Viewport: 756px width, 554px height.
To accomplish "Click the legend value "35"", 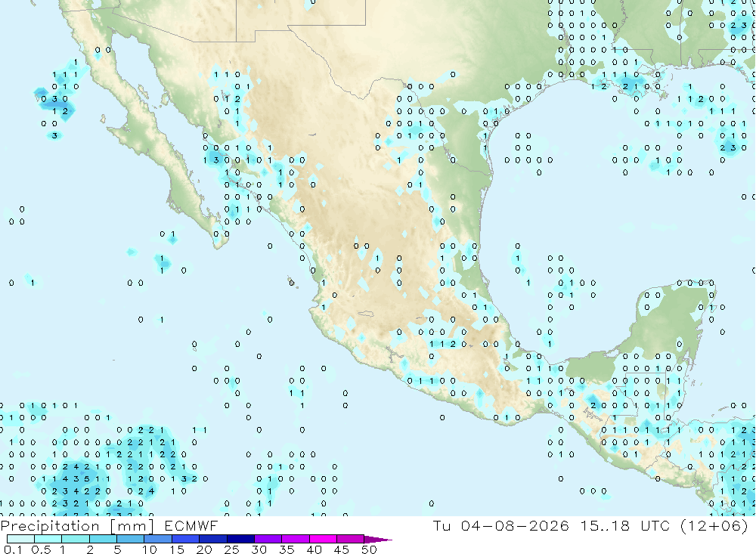I will (287, 549).
